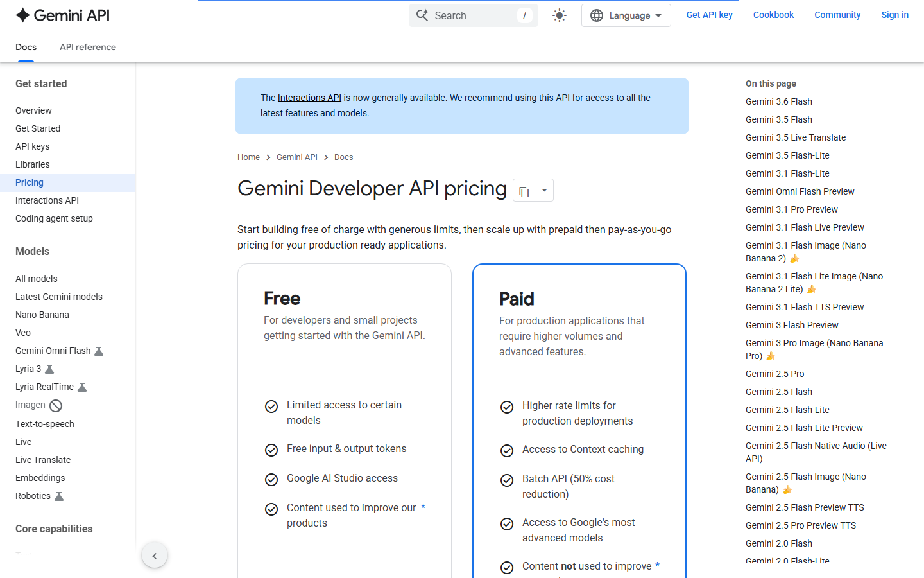Collapse the sidebar with the chevron button
The width and height of the screenshot is (924, 578).
155,556
